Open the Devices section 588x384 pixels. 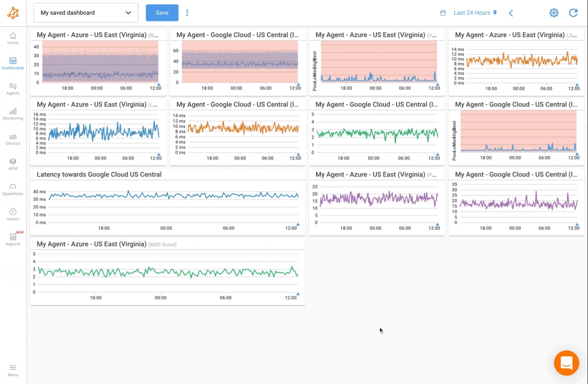click(x=13, y=140)
